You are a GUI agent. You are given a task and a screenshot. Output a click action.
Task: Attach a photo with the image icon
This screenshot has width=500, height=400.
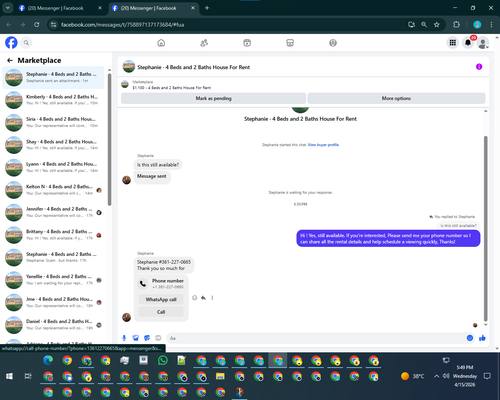pyautogui.click(x=135, y=338)
